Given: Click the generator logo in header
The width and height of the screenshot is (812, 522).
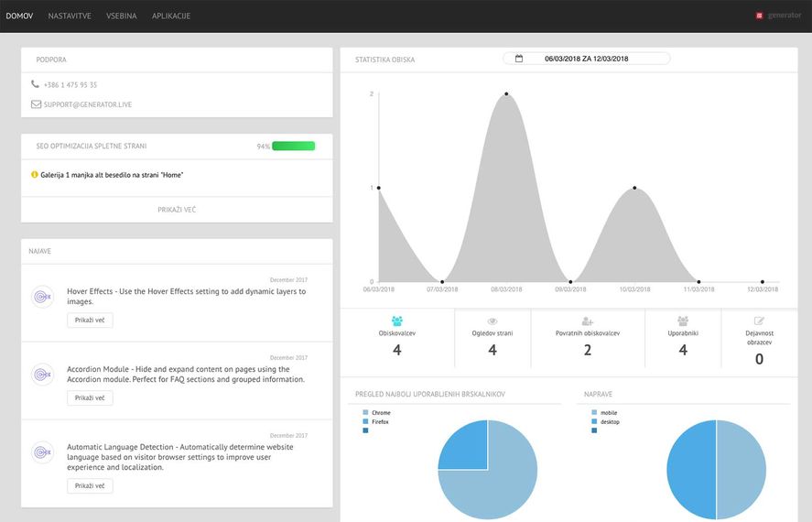Looking at the screenshot, I should pyautogui.click(x=778, y=16).
